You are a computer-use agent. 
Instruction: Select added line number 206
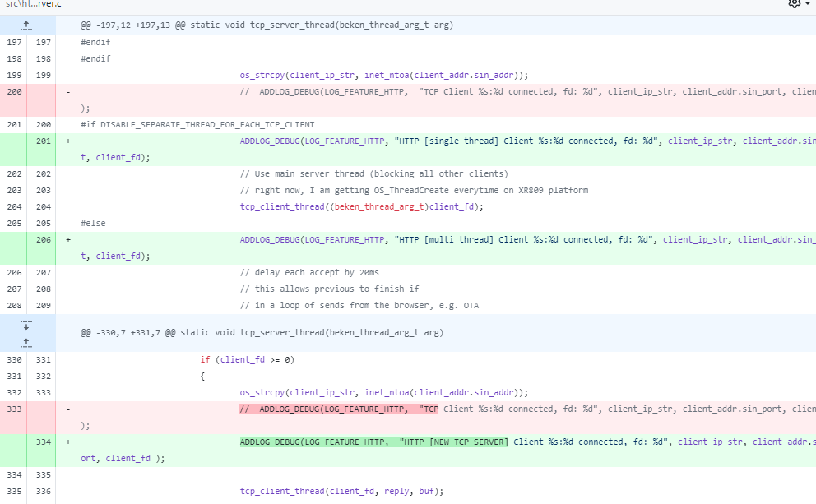pyautogui.click(x=44, y=240)
